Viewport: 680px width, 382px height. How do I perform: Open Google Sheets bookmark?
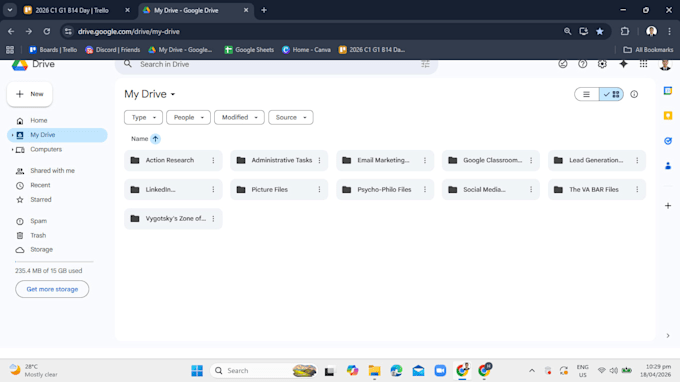coord(249,50)
